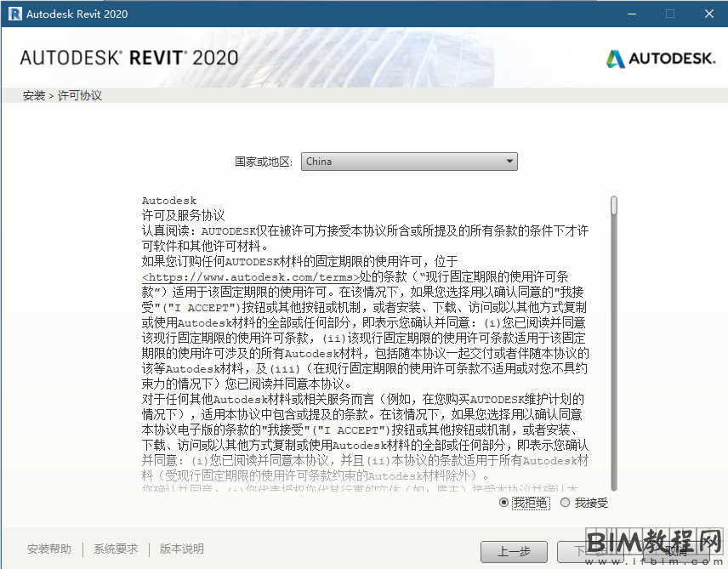728x569 pixels.
Task: Click the 上一步 back button
Action: (x=514, y=552)
